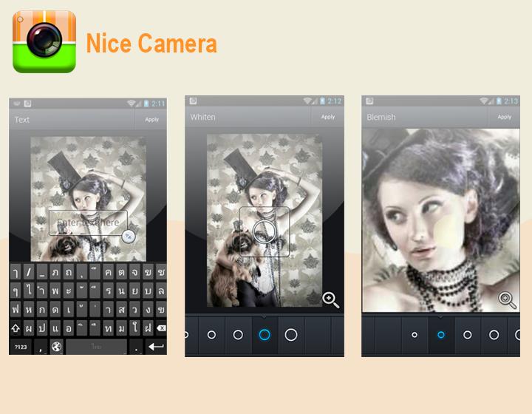Tap the Thai ว key

(x=134, y=310)
